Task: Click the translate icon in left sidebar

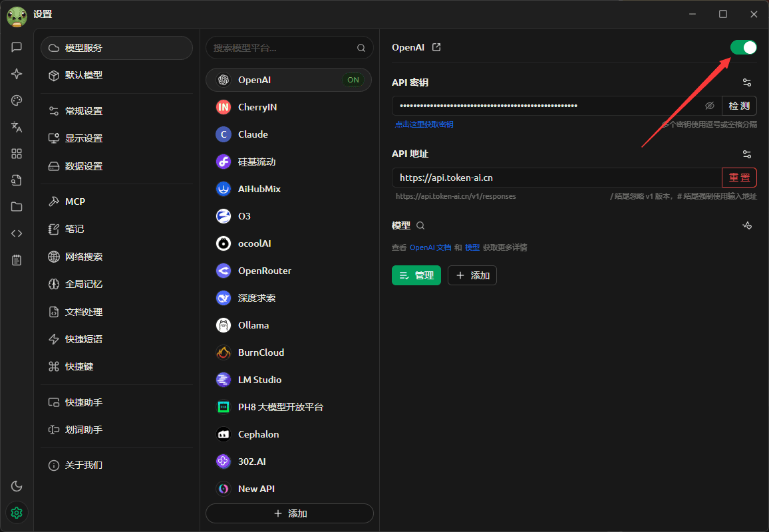Action: point(17,127)
